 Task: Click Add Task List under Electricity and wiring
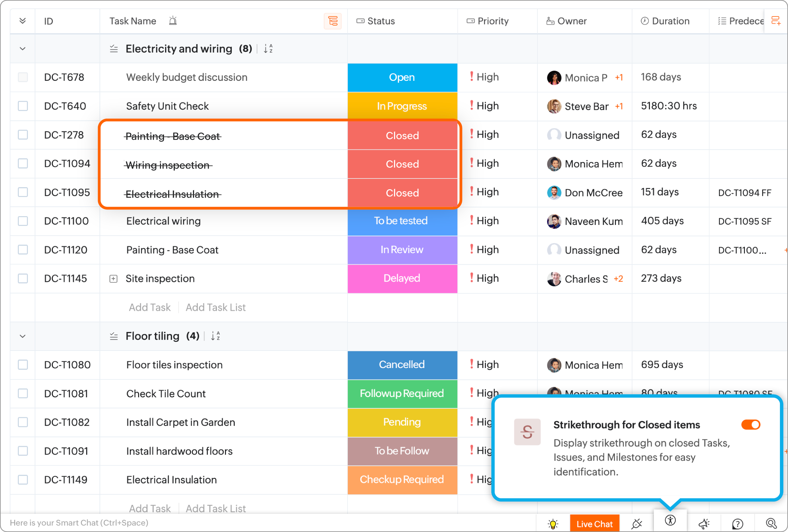click(215, 307)
